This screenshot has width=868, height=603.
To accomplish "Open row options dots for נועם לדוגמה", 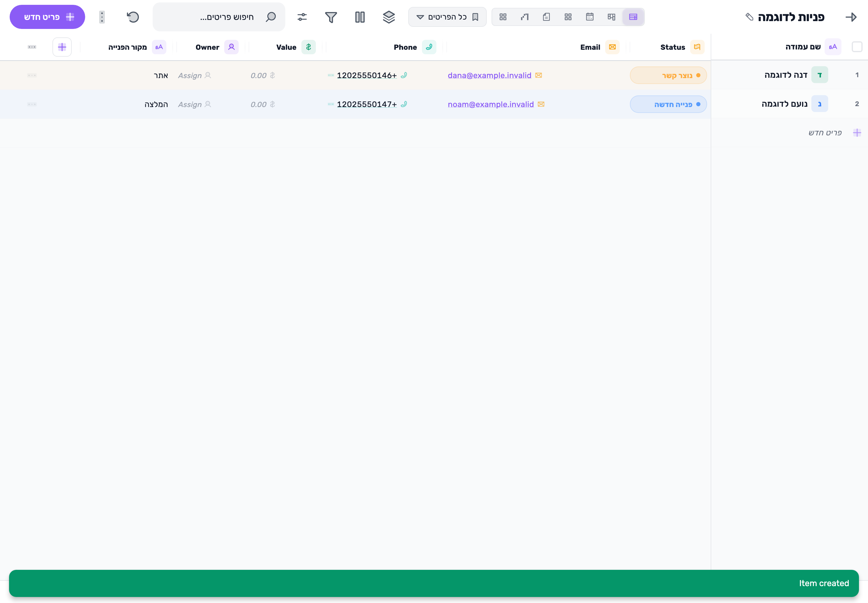I will (x=32, y=104).
